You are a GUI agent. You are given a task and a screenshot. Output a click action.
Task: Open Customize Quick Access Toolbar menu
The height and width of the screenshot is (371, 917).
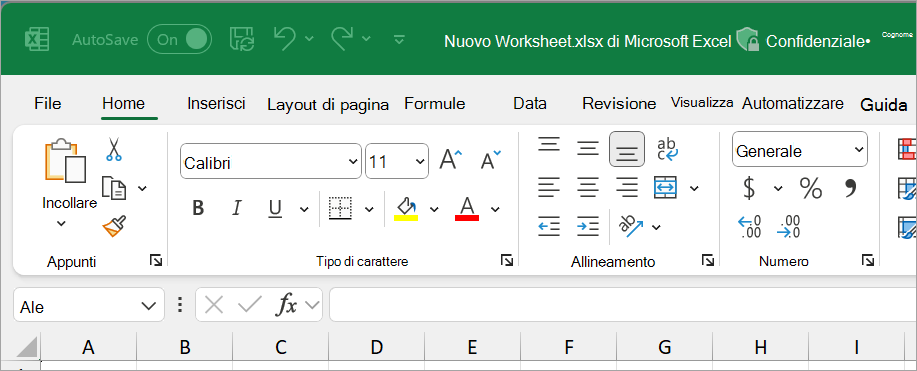pos(399,39)
